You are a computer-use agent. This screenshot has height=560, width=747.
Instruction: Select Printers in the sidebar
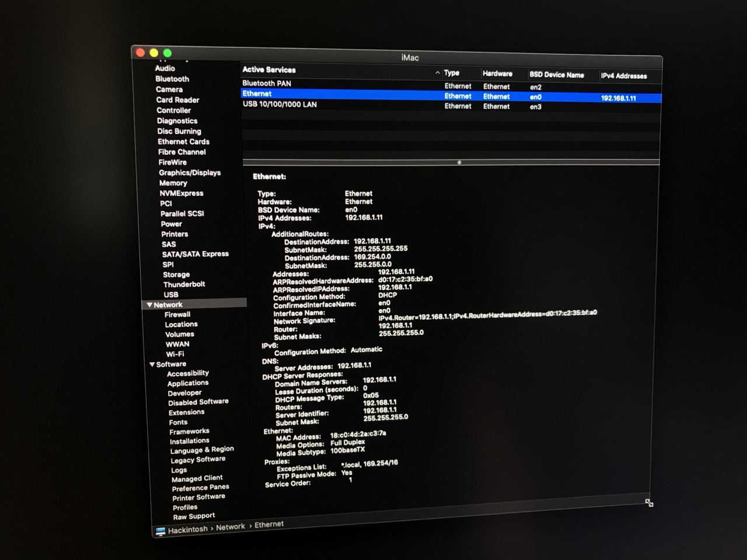click(175, 234)
